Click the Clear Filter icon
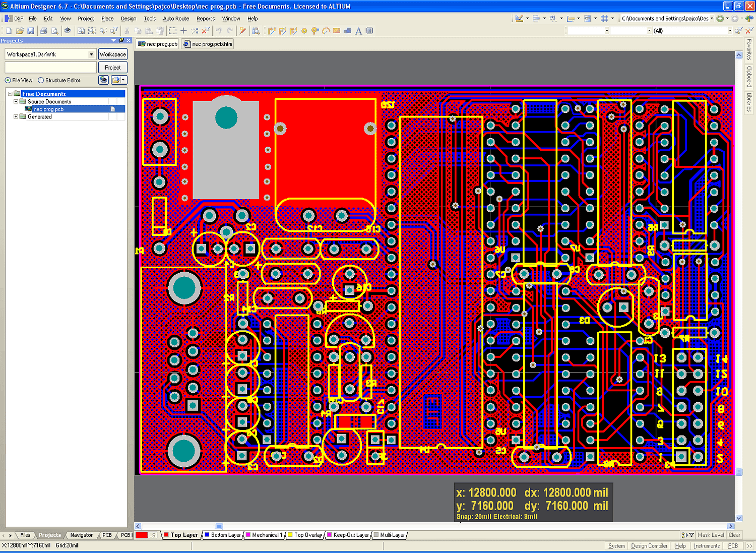This screenshot has height=553, width=756. [205, 31]
